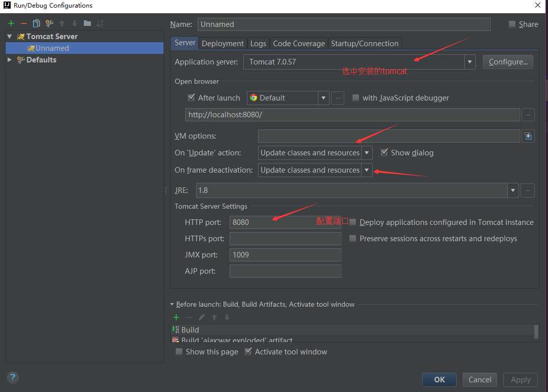
Task: Open URL ellipsis button beside localhost address
Action: pos(528,115)
